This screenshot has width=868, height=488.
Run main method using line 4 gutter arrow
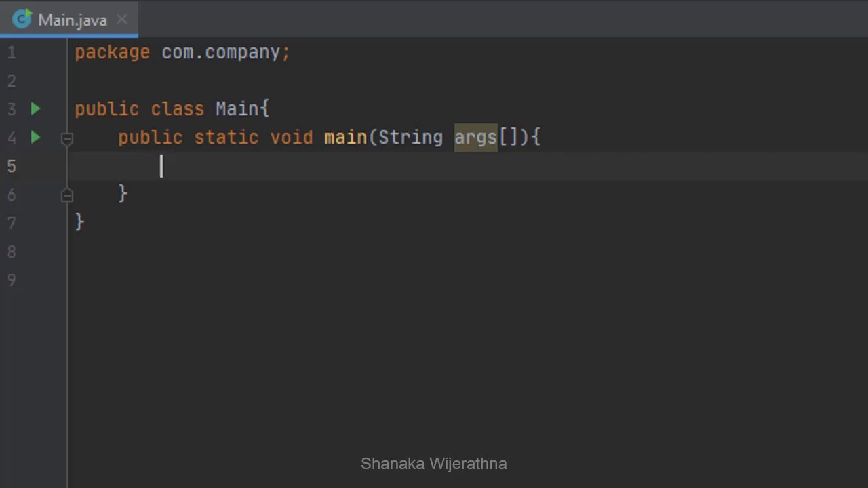pos(35,137)
